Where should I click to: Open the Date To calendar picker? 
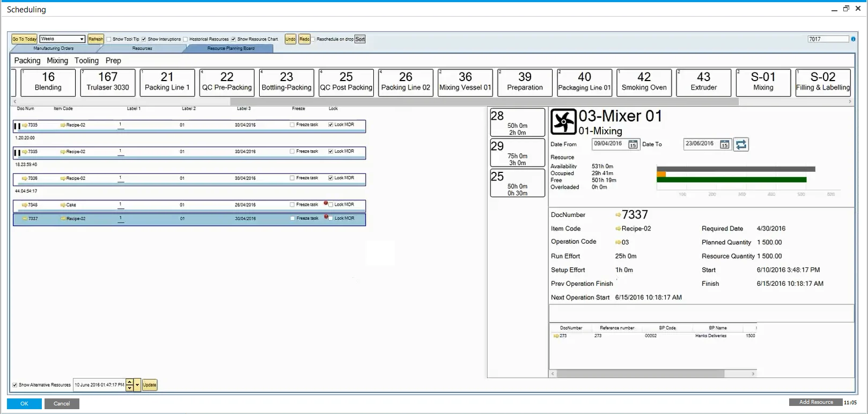[x=724, y=144]
